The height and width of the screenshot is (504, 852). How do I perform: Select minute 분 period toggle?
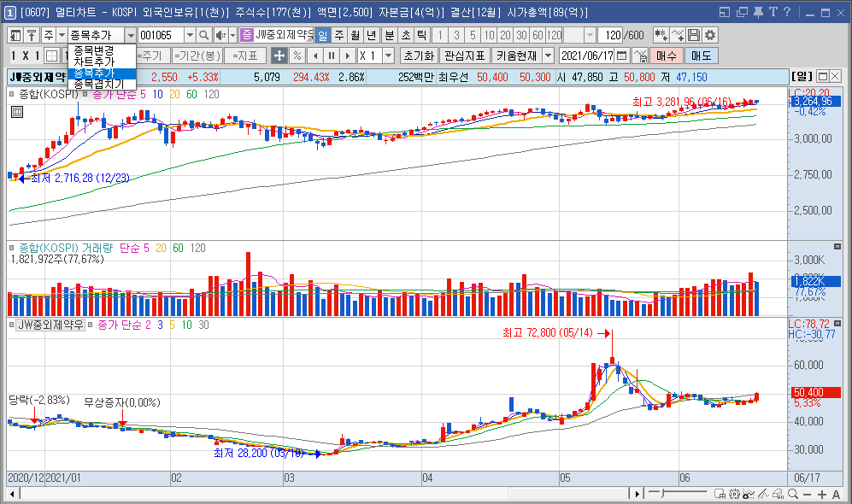(389, 35)
